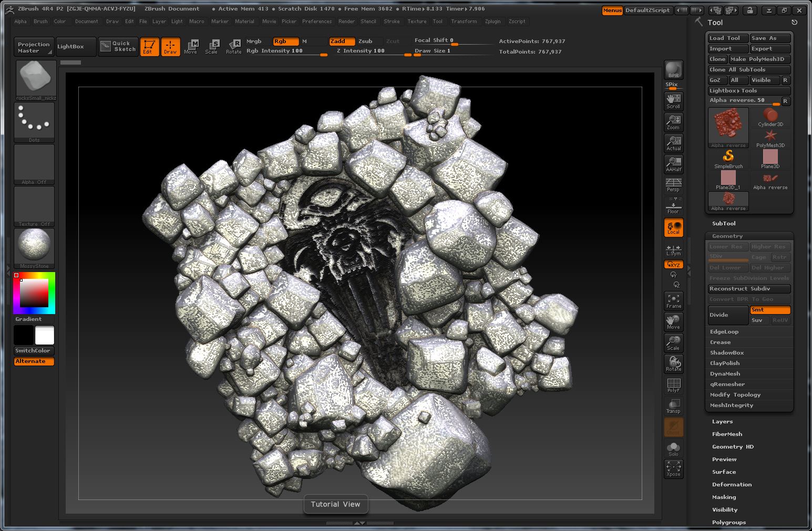
Task: Open the Texture Off selector
Action: 34,206
